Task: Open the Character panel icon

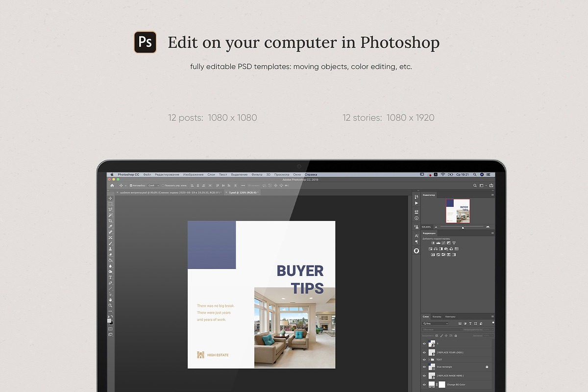Action: [416, 236]
